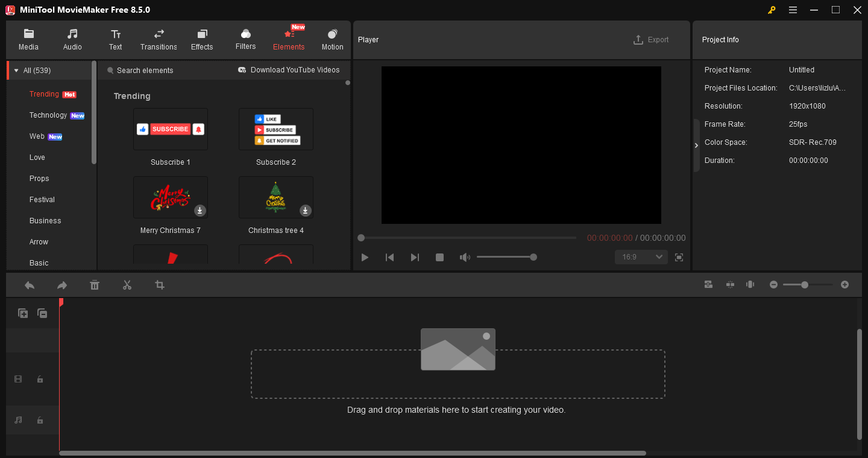Screen dimensions: 868x458
Task: Select the Subscribe 1 element thumbnail
Action: (x=171, y=129)
